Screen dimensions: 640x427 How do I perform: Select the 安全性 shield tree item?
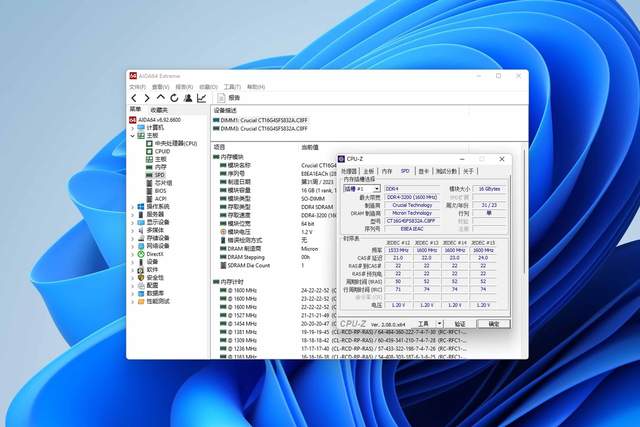tap(155, 278)
